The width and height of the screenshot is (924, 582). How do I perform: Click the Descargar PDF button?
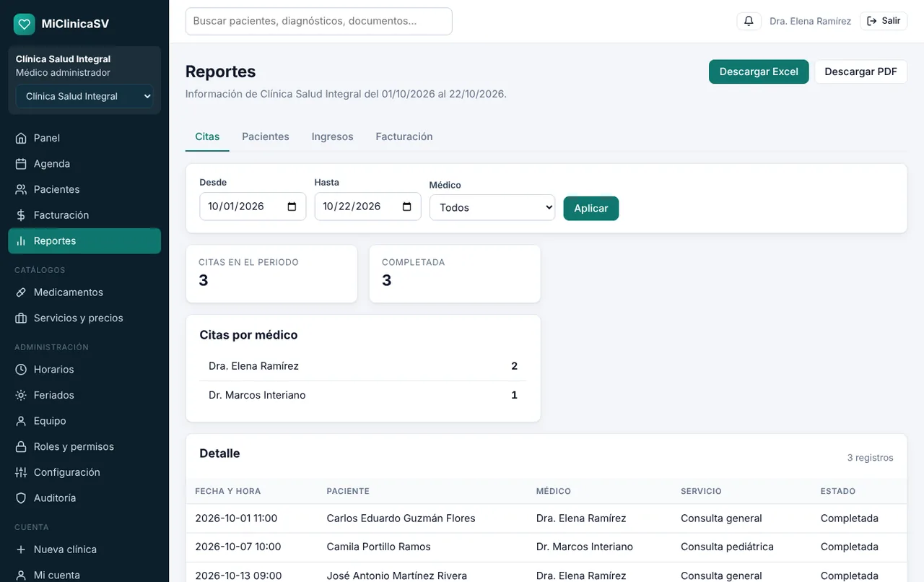click(x=860, y=71)
